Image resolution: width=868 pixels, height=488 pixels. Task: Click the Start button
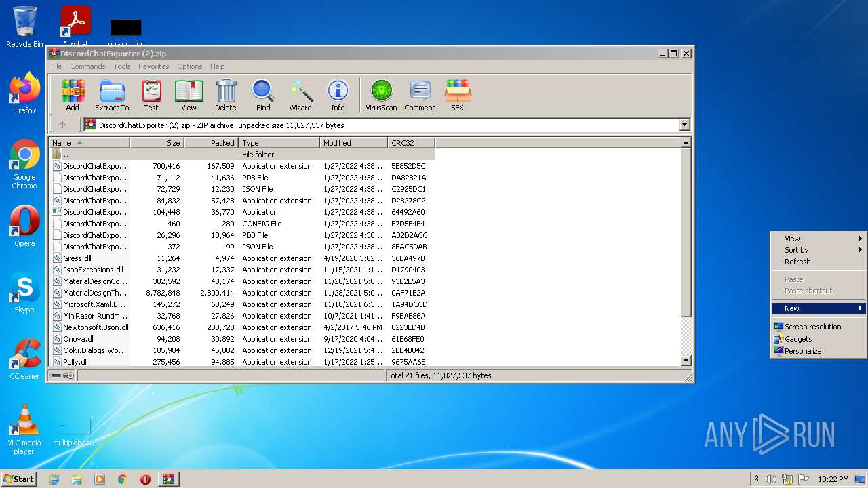pyautogui.click(x=19, y=479)
